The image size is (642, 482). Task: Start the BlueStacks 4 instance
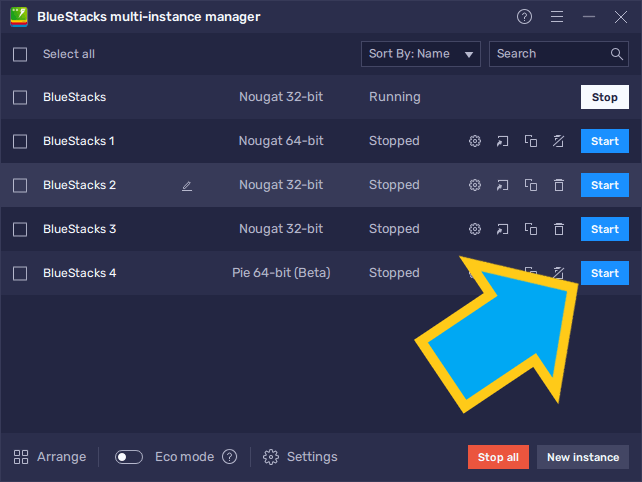[x=604, y=273]
